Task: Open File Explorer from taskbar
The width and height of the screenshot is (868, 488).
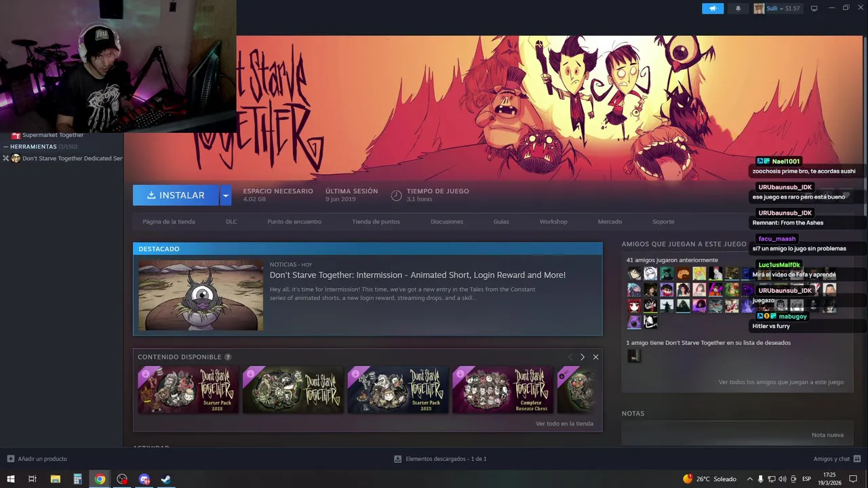Action: 56,479
